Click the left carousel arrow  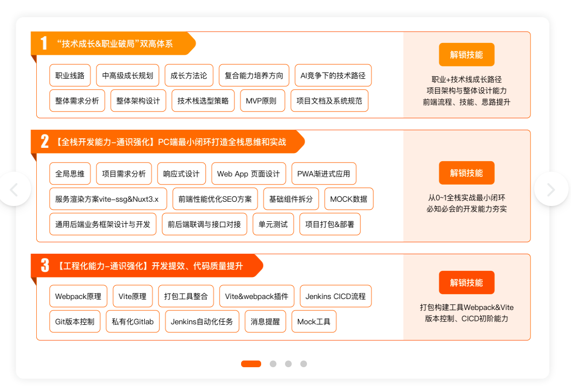[x=14, y=189]
